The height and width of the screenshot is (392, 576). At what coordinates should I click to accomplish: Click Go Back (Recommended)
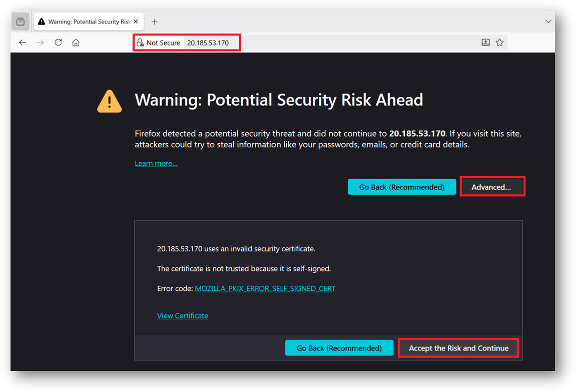click(x=402, y=186)
